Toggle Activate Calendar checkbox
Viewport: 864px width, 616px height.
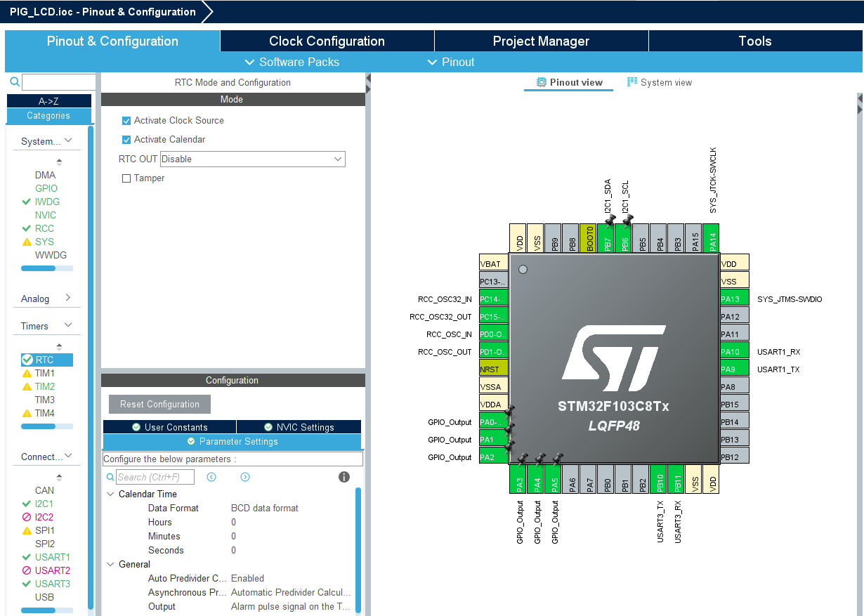tap(126, 140)
